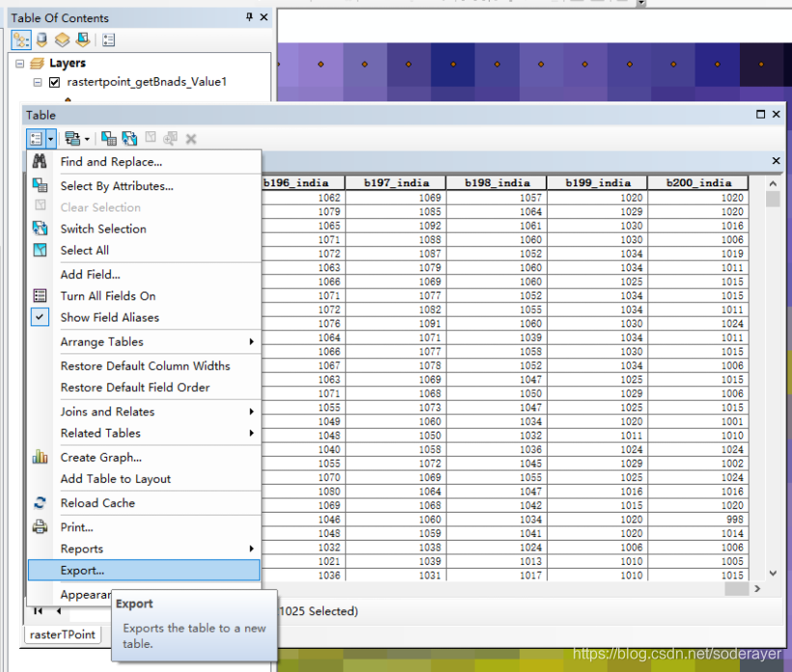Collapse rastertpoint_getBnads_Value1 layer node

tap(38, 82)
